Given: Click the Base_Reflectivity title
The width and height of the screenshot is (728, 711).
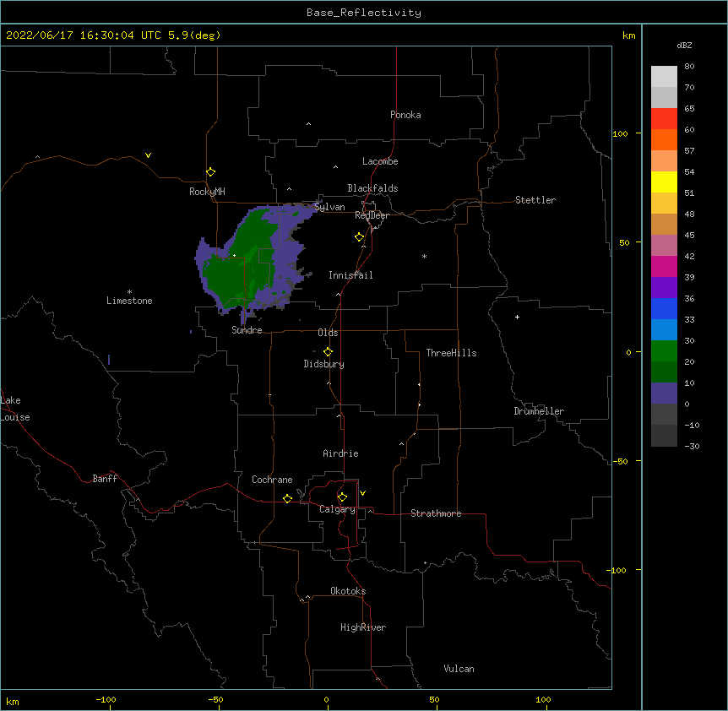Looking at the screenshot, I should [364, 13].
